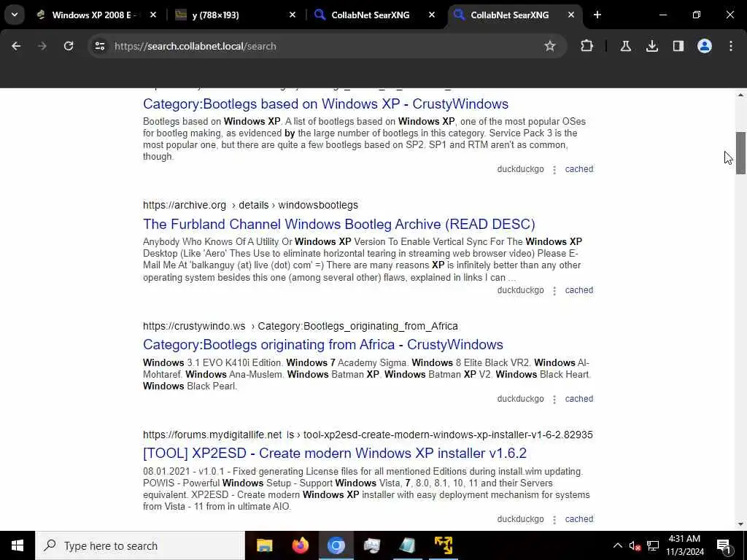
Task: Expand options dots for XP2ESD result
Action: [554, 519]
